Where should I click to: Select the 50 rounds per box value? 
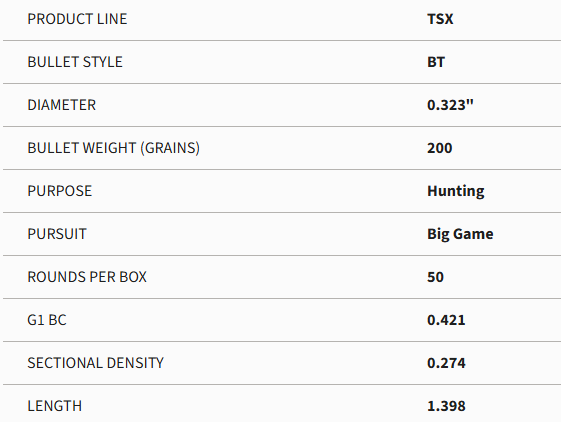point(435,277)
